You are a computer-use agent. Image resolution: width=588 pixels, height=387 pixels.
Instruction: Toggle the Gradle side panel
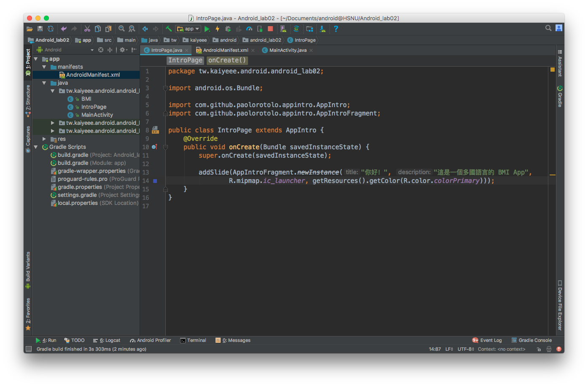coord(560,97)
